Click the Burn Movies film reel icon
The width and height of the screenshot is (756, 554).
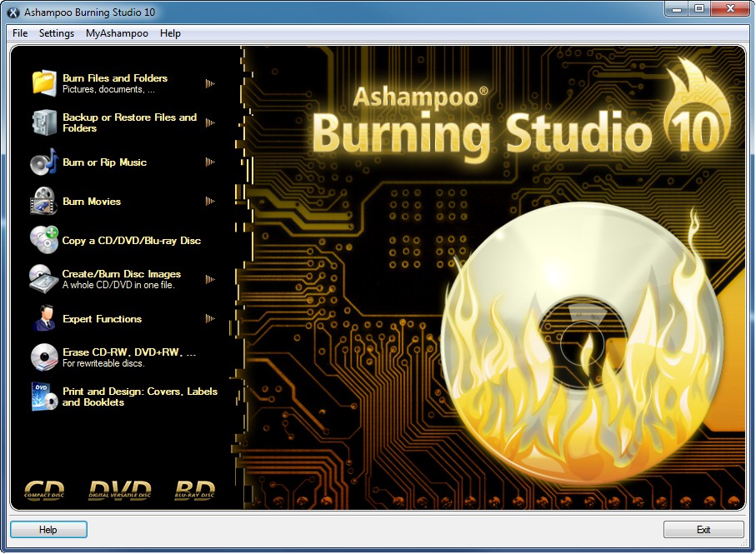(x=44, y=201)
